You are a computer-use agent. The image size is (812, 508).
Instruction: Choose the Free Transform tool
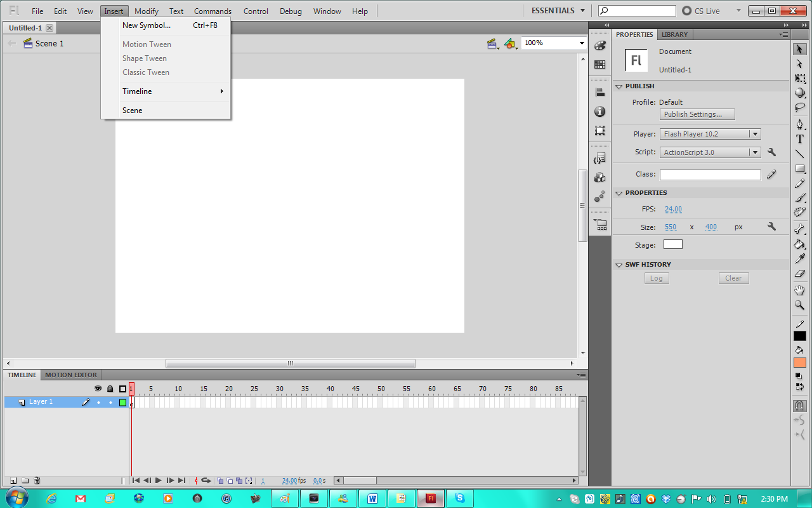[x=800, y=78]
